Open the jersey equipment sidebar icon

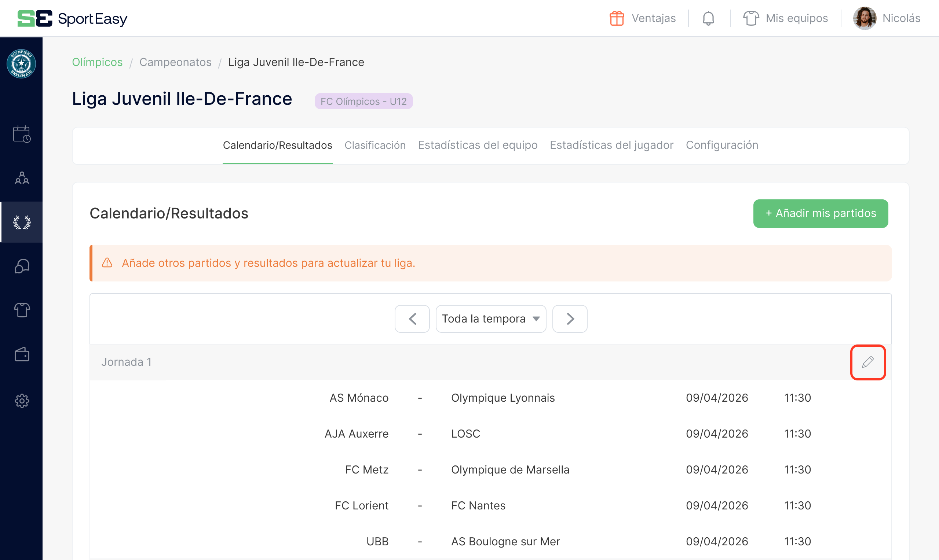pos(22,310)
